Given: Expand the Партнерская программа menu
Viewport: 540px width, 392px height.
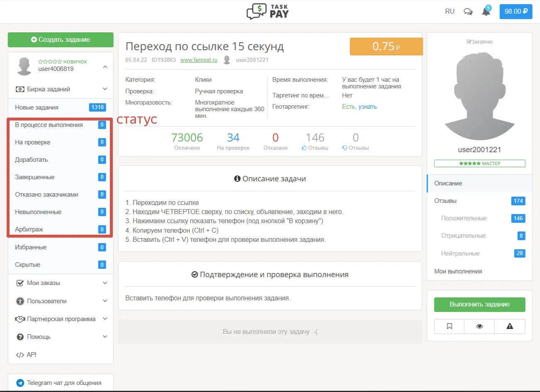Looking at the screenshot, I should tap(61, 319).
